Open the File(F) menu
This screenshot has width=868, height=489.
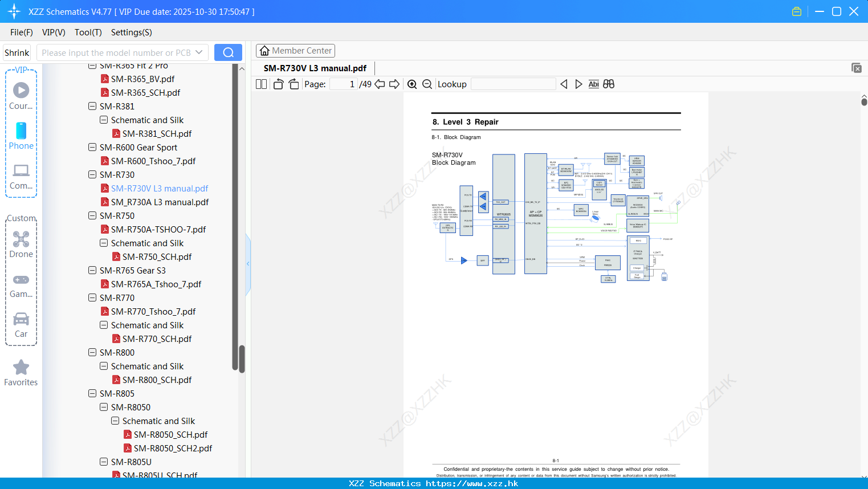pyautogui.click(x=22, y=32)
